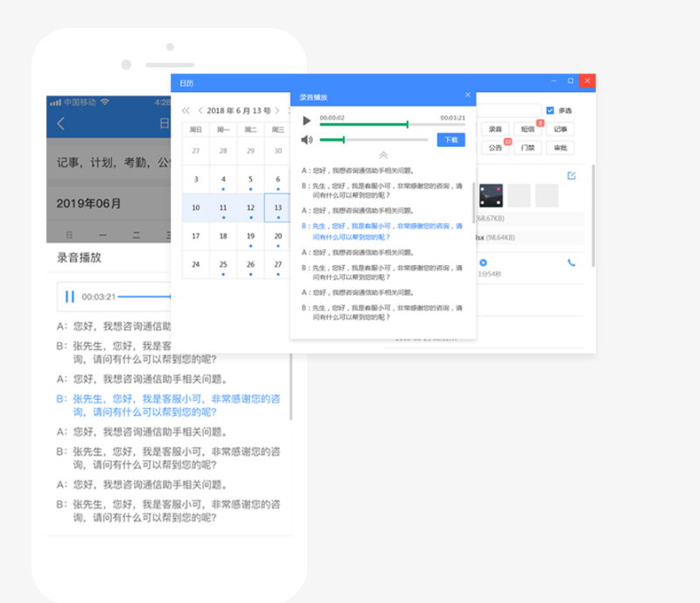Viewport: 700px width, 603px height.
Task: Open the 录音 filter tab
Action: 494,129
